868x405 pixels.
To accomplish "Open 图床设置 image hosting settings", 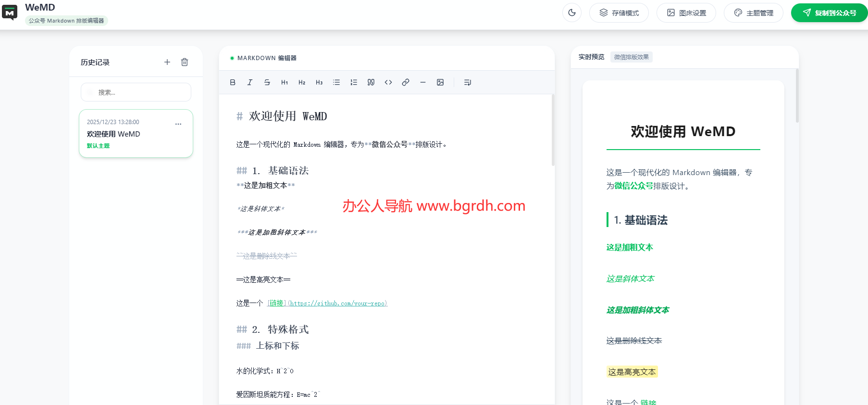I will point(686,13).
